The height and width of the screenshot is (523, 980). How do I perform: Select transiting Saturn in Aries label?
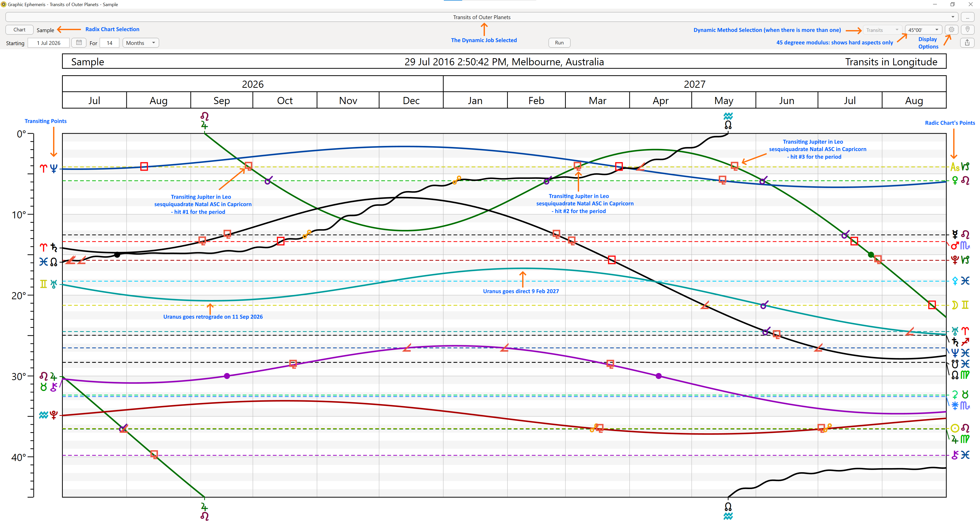(49, 248)
